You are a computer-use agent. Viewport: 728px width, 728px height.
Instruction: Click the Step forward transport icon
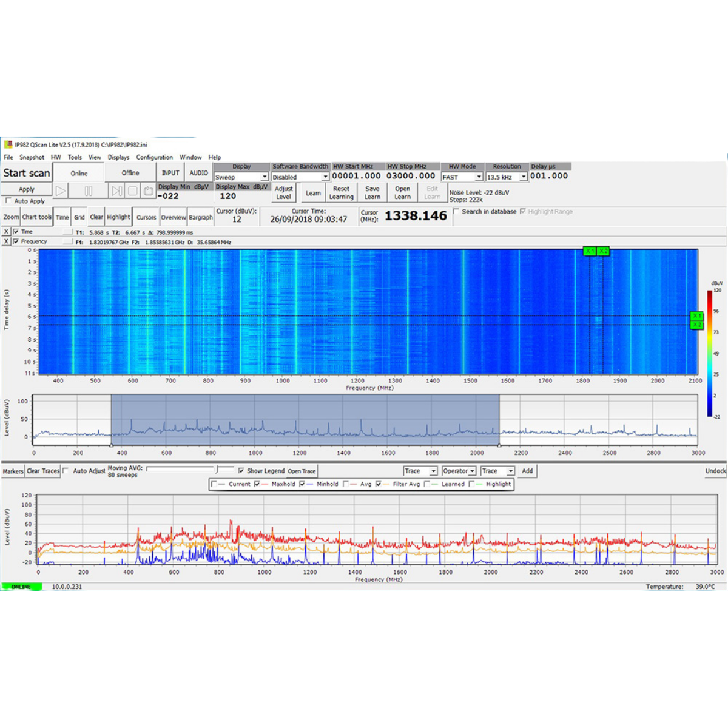click(x=116, y=190)
